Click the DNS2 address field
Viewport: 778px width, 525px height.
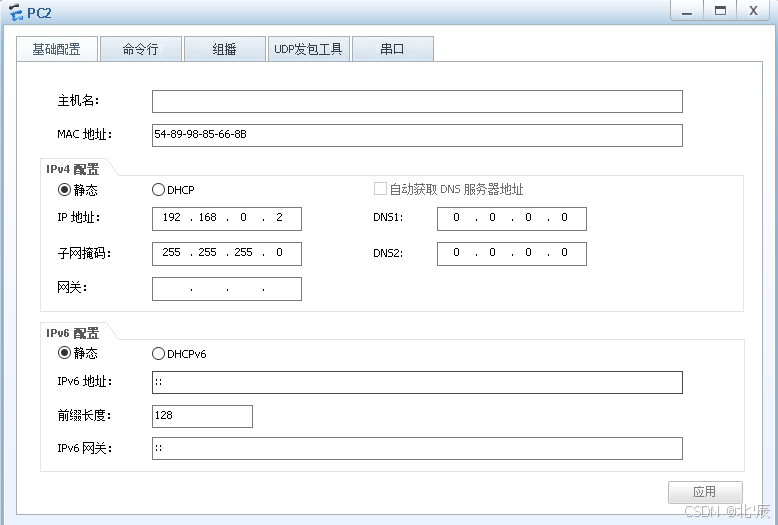(x=512, y=253)
